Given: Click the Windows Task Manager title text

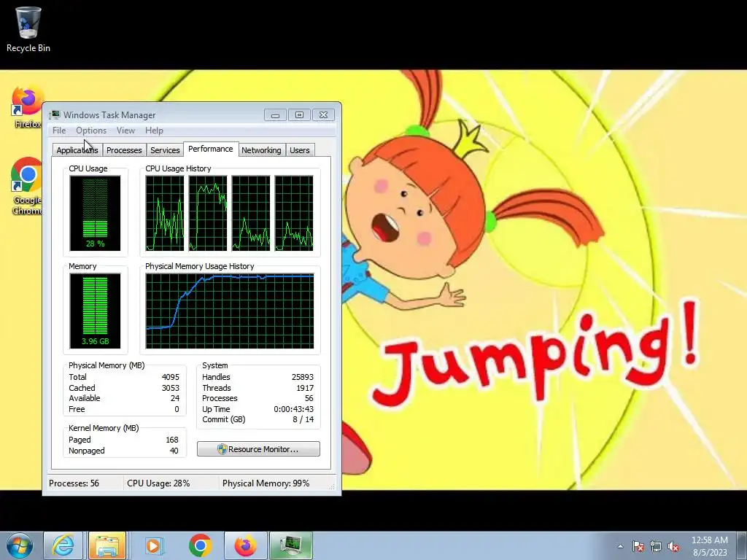Looking at the screenshot, I should tap(109, 114).
